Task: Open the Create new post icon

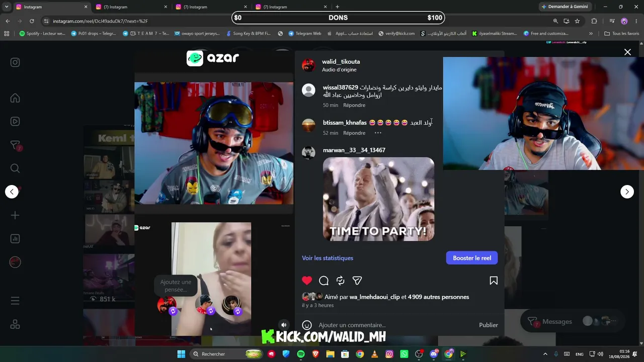Action: 15,215
